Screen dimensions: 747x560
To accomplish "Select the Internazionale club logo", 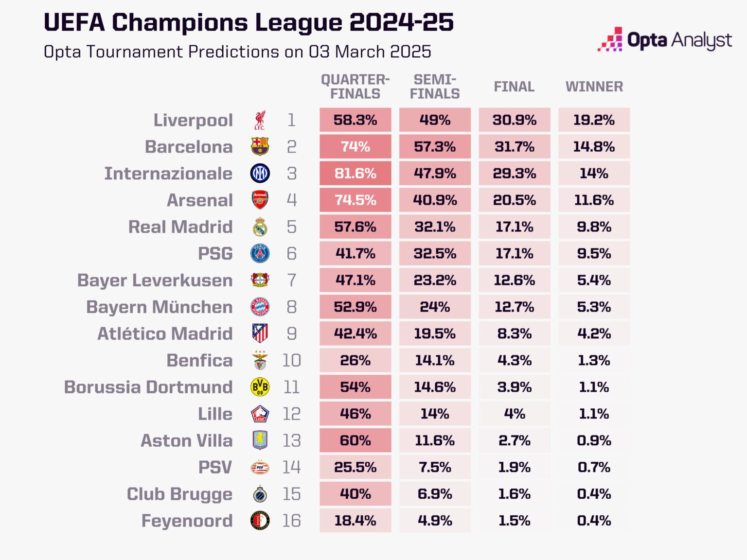I will [x=260, y=173].
